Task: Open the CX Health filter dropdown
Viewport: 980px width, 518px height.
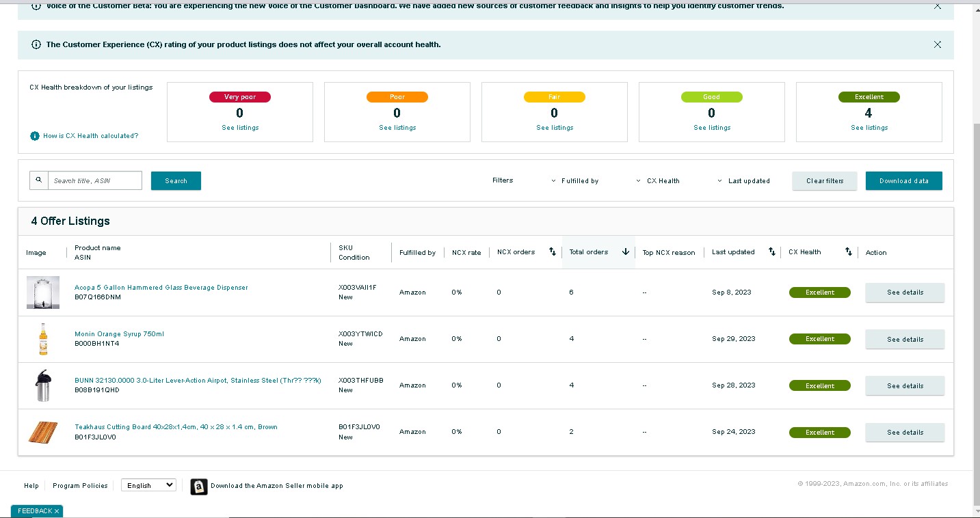Action: click(x=658, y=181)
